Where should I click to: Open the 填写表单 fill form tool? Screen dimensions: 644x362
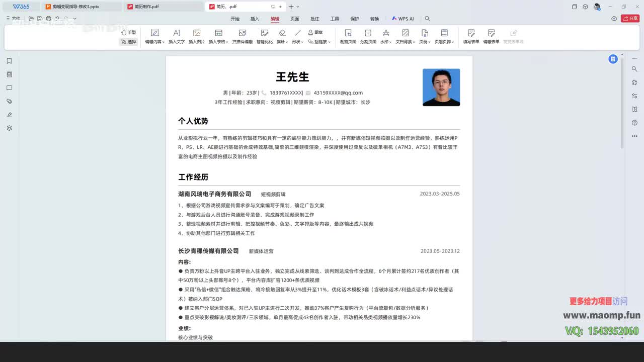coord(471,37)
